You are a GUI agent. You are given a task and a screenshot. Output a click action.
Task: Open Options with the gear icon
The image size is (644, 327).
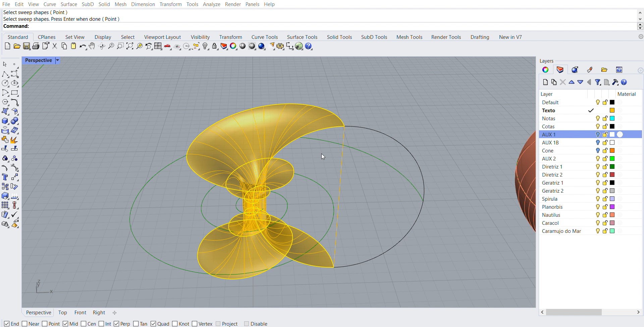tap(280, 46)
